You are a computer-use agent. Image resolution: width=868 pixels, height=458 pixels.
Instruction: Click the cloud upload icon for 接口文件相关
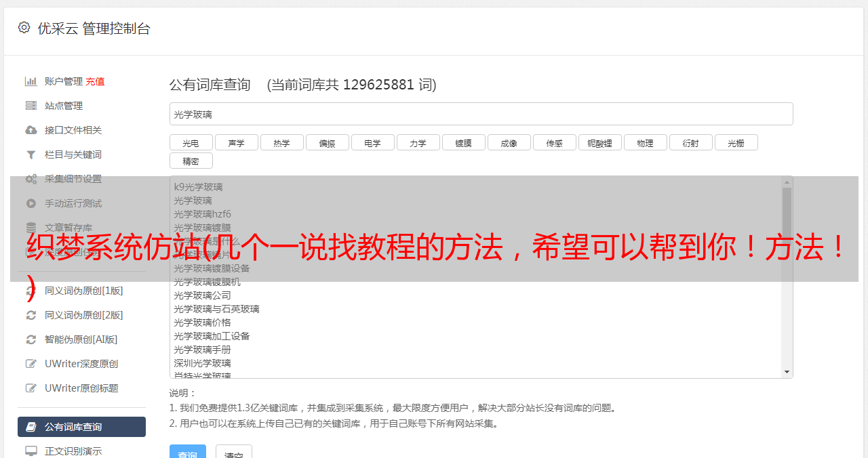(x=31, y=130)
